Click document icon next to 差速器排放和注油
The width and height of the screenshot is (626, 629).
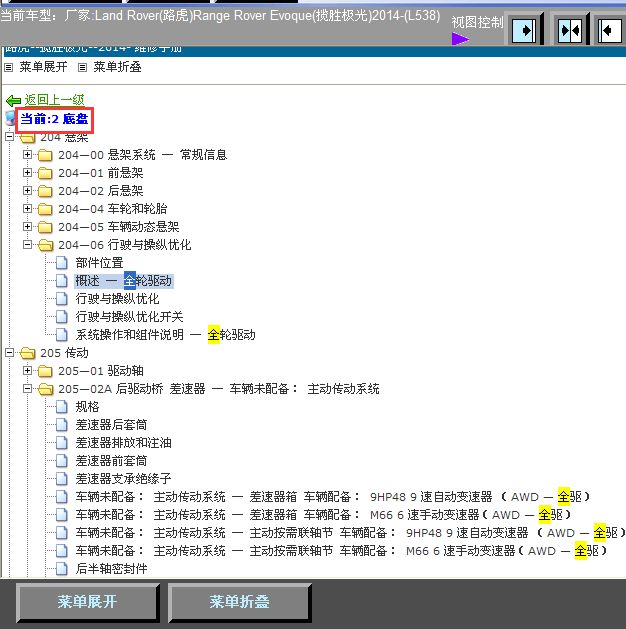[x=62, y=443]
